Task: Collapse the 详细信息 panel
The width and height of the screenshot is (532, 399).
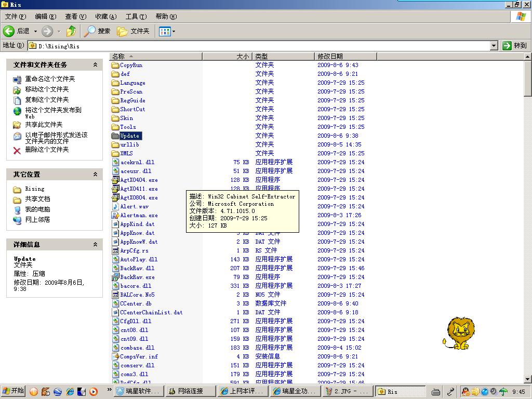Action: (x=96, y=244)
